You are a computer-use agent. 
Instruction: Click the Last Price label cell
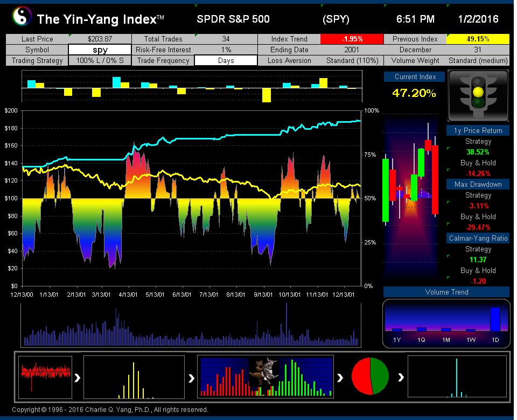(x=37, y=39)
